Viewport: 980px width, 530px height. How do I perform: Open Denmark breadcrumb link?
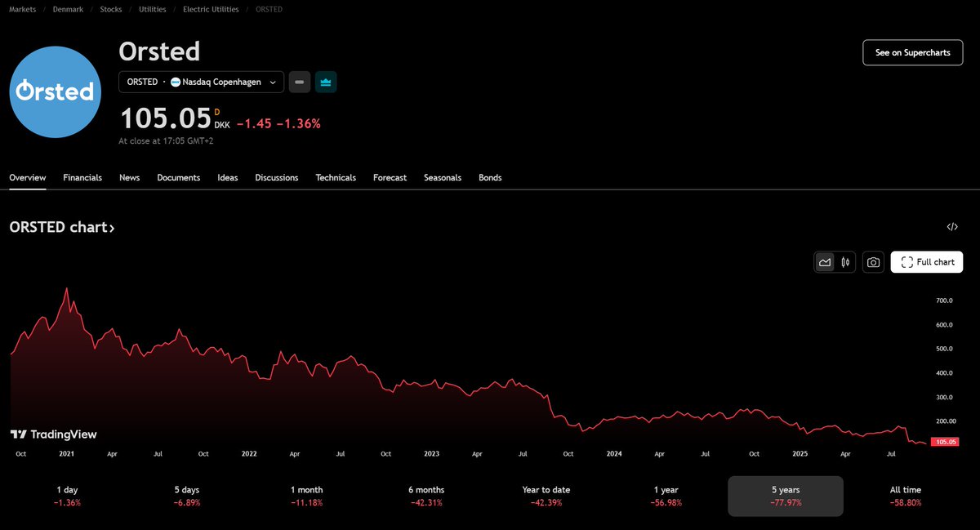pyautogui.click(x=68, y=9)
